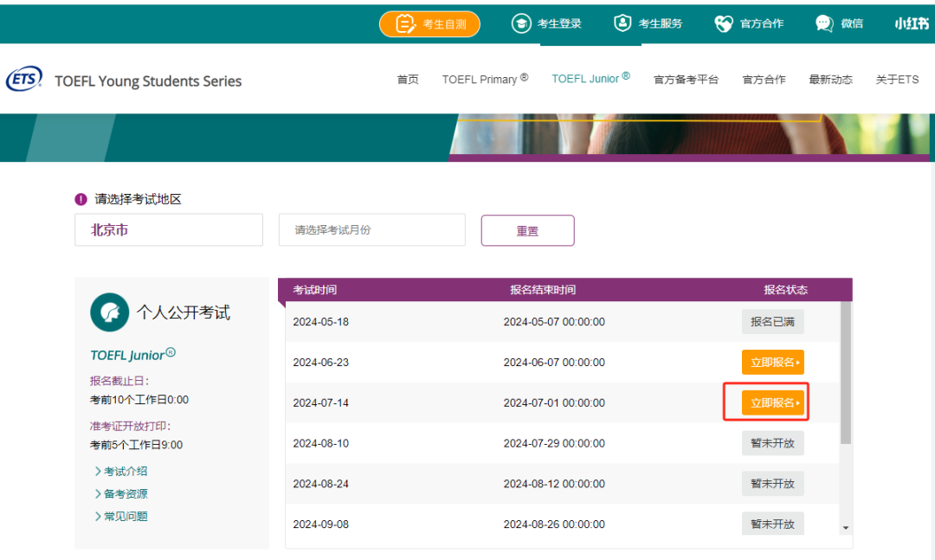Click deadline 2024-07-29 00:00:00
This screenshot has width=935, height=560.
click(554, 444)
